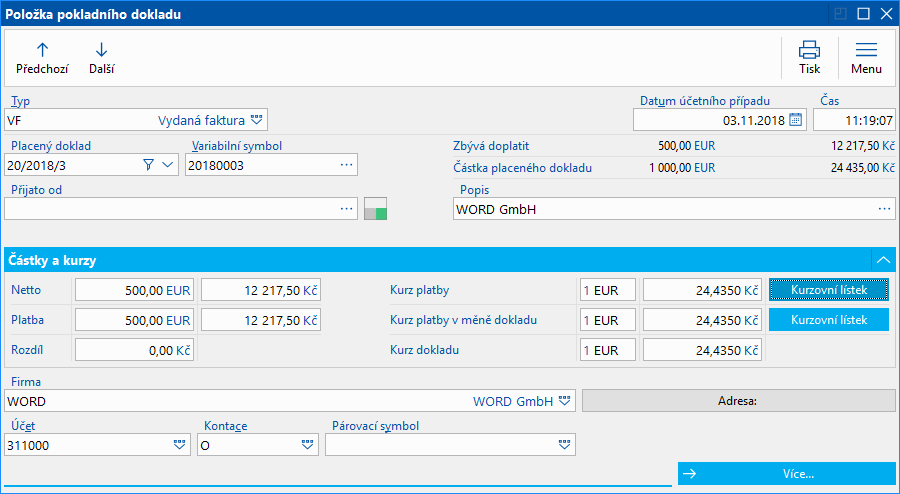Open ellipsis in Variabilní symbol field
Viewport: 900px width, 494px height.
tap(346, 165)
